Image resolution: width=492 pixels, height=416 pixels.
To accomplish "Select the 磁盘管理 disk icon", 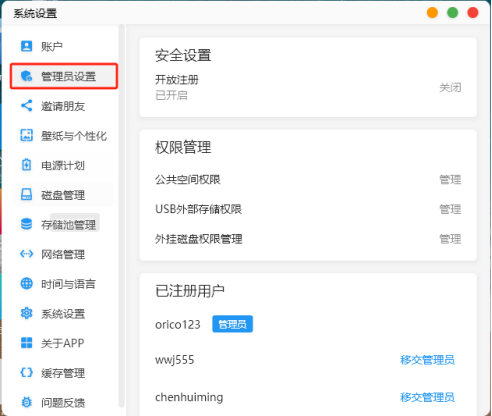I will pyautogui.click(x=27, y=194).
